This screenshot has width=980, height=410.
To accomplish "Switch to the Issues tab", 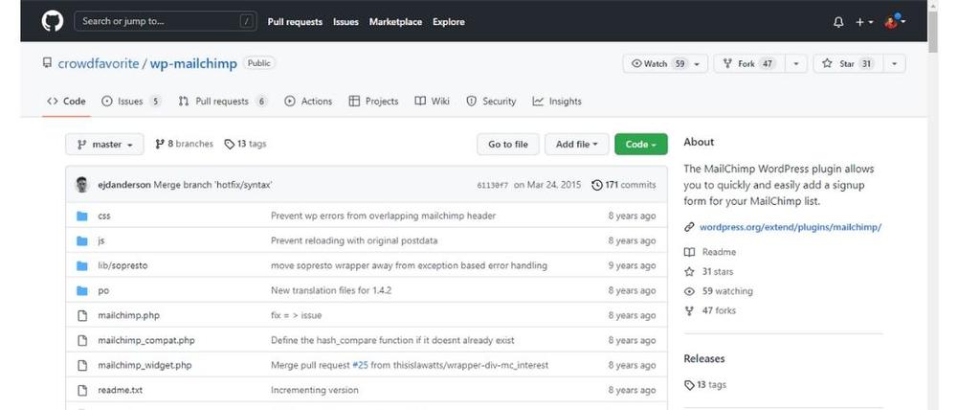I will pos(131,101).
